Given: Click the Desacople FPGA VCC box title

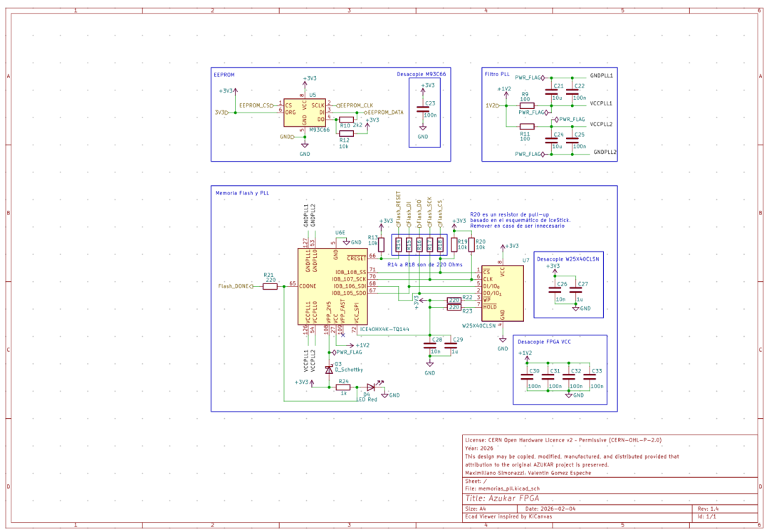Looking at the screenshot, I should (544, 342).
